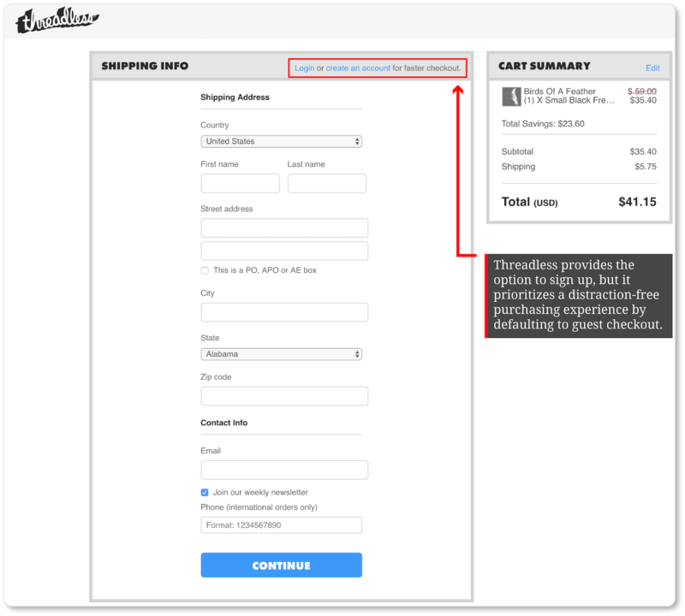This screenshot has height=616, width=685.
Task: Click the Birds Of A Feather item name
Action: (559, 92)
